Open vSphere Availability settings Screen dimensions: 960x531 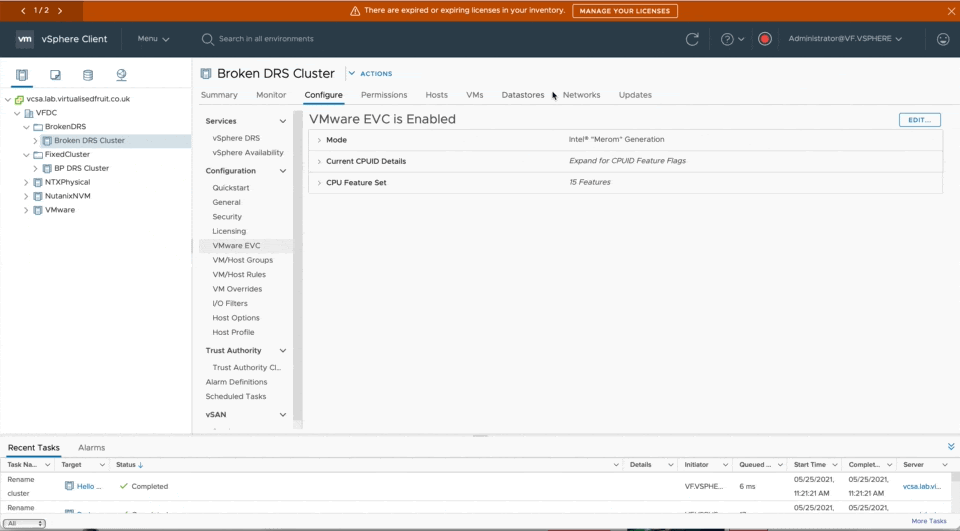tap(248, 153)
